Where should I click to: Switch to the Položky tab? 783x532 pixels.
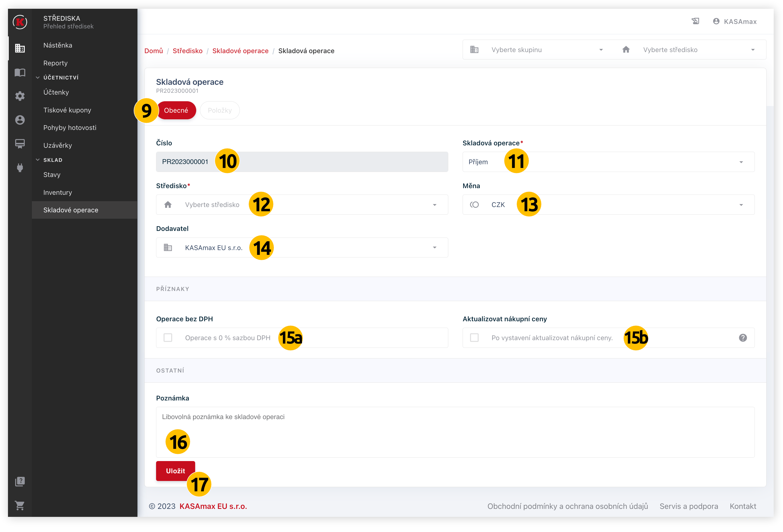pos(220,111)
